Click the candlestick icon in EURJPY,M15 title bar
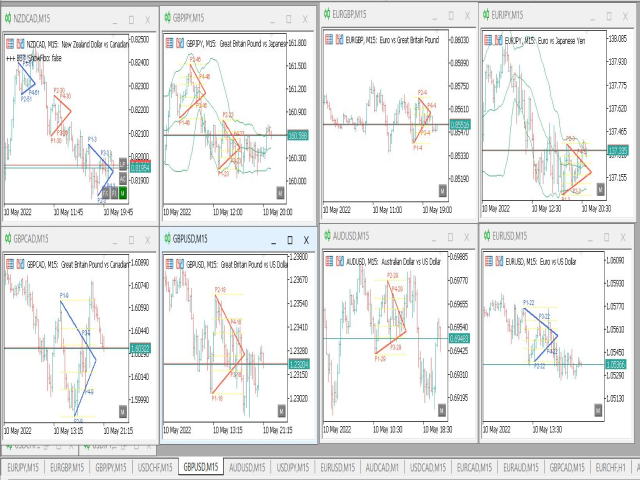Image resolution: width=640 pixels, height=480 pixels. click(x=486, y=15)
